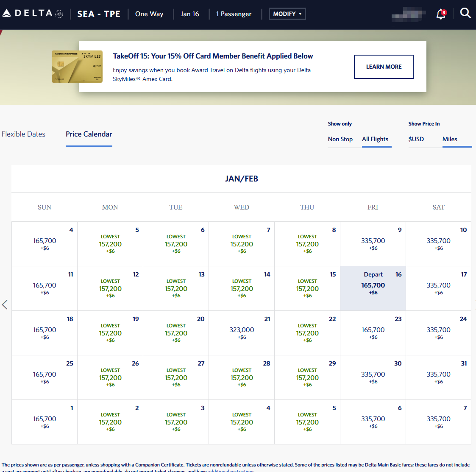Click the TakeOff 15 banner headline
The height and width of the screenshot is (472, 476).
point(213,56)
